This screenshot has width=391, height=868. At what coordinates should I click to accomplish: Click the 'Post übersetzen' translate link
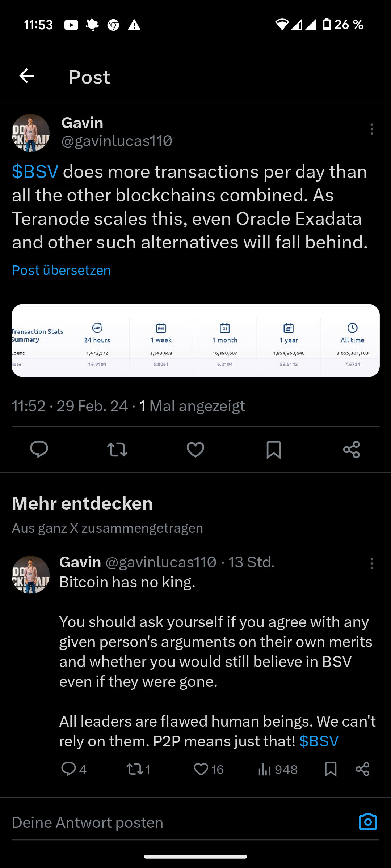click(62, 270)
